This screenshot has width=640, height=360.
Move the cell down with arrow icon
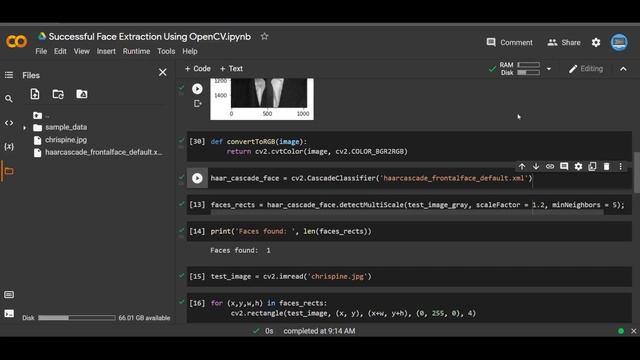[x=536, y=167]
